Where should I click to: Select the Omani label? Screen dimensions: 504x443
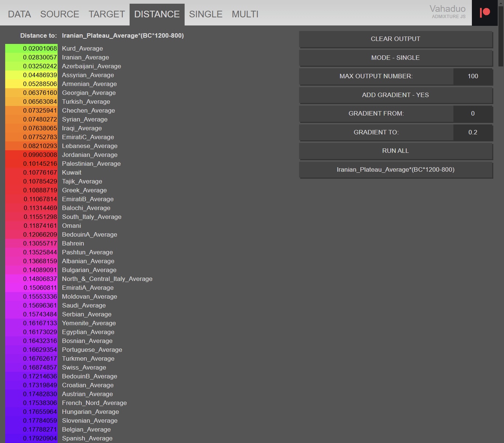click(71, 226)
